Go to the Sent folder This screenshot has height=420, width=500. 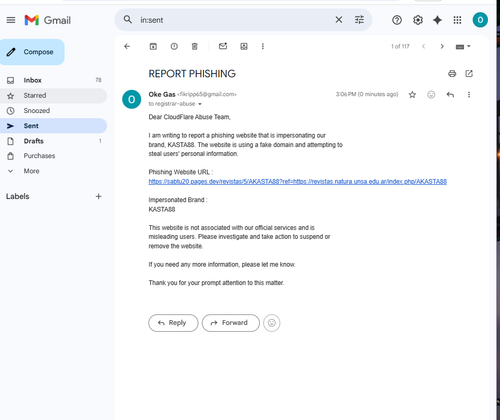point(53,126)
